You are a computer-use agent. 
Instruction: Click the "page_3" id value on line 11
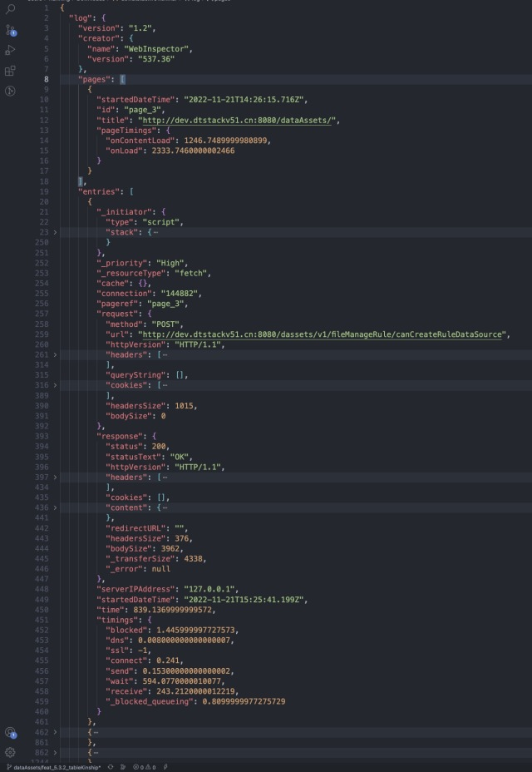coord(142,110)
